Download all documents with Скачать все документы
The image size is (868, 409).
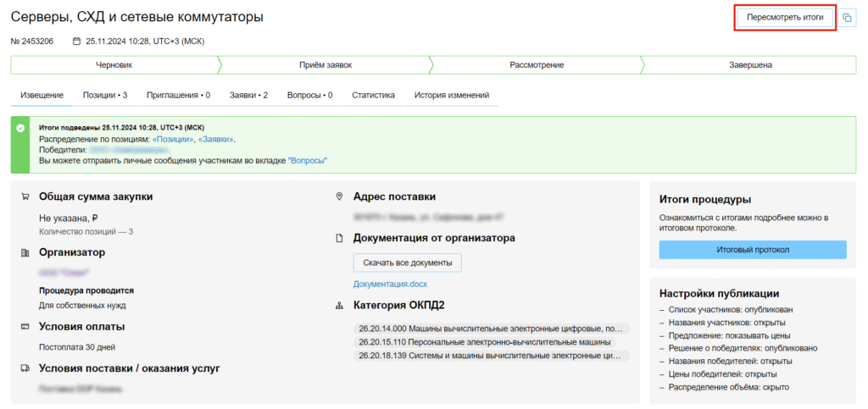(x=407, y=263)
